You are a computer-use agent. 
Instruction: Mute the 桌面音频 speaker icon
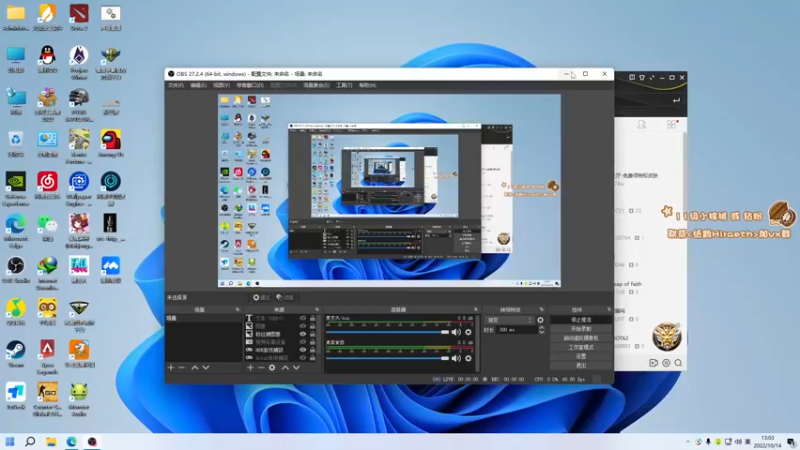(456, 358)
